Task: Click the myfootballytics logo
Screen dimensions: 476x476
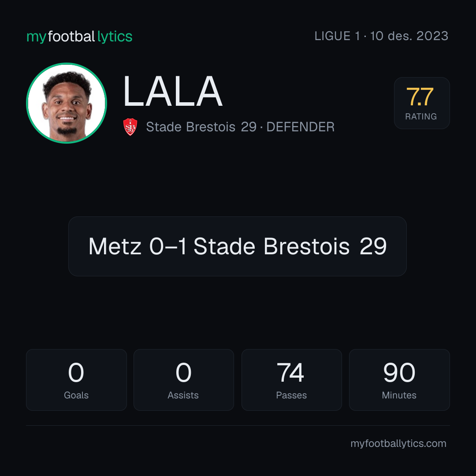Action: click(x=79, y=37)
